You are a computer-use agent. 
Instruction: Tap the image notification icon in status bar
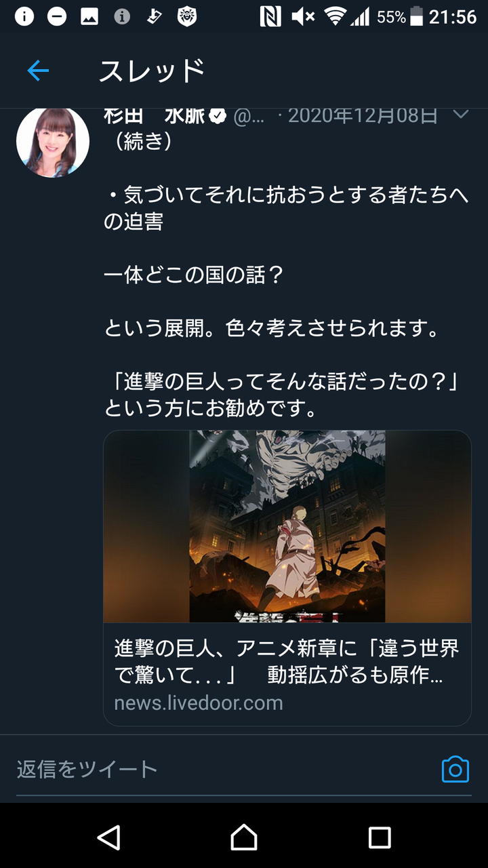89,17
